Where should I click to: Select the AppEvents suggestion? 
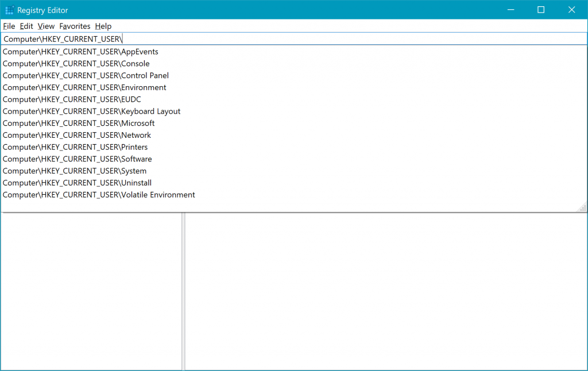coord(80,51)
